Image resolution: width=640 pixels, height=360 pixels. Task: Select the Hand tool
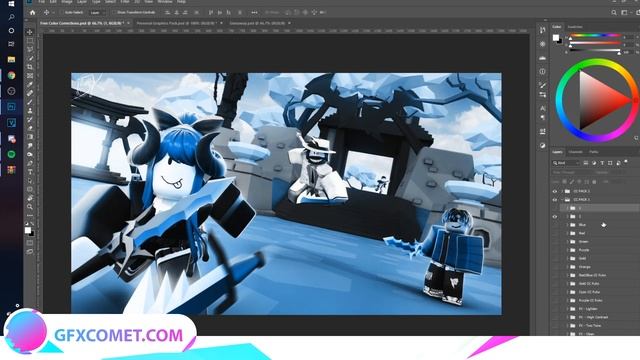(x=30, y=198)
